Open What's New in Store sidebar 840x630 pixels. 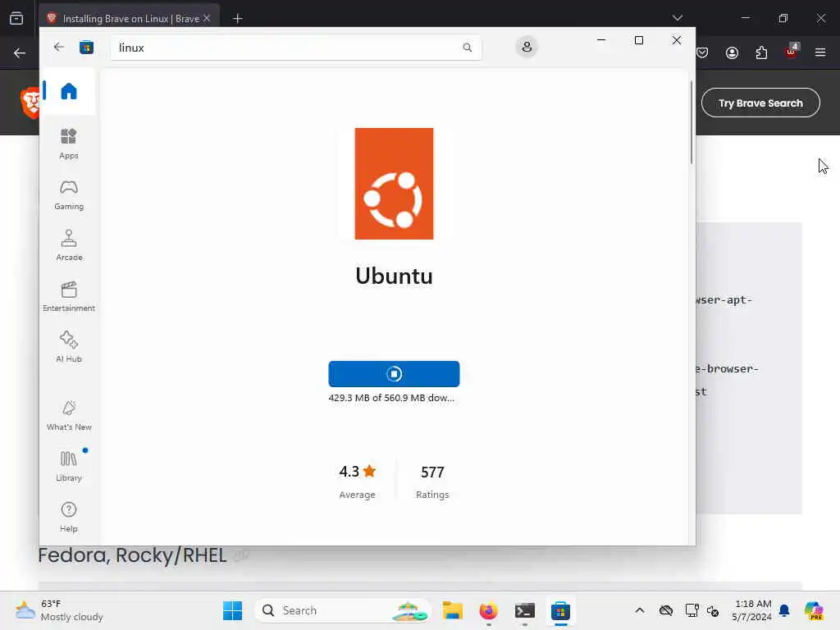[x=69, y=416]
